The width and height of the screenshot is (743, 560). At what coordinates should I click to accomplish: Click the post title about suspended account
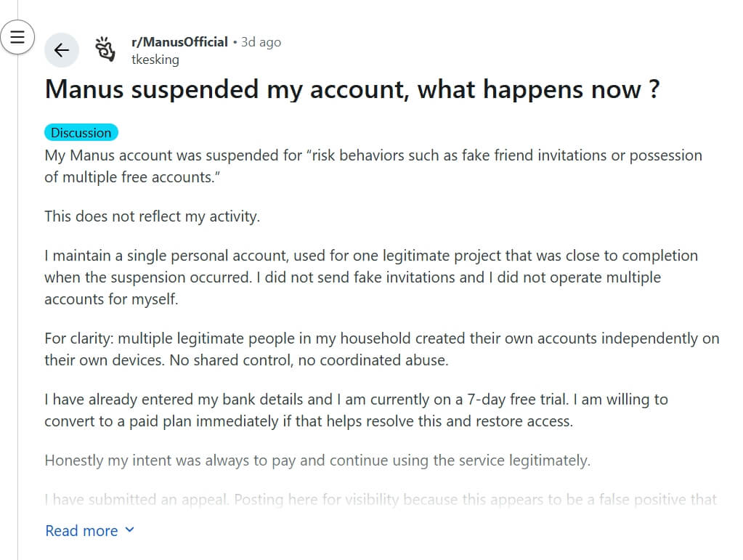(353, 89)
